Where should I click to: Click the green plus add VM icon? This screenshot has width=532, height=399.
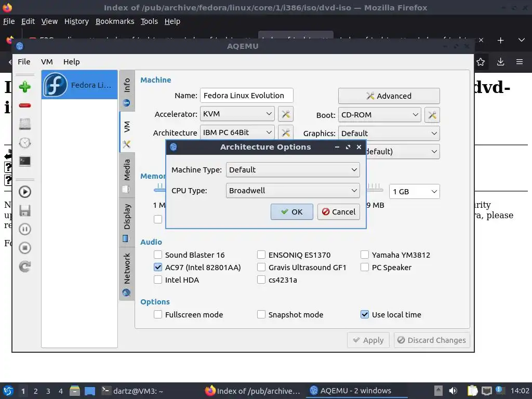point(25,87)
